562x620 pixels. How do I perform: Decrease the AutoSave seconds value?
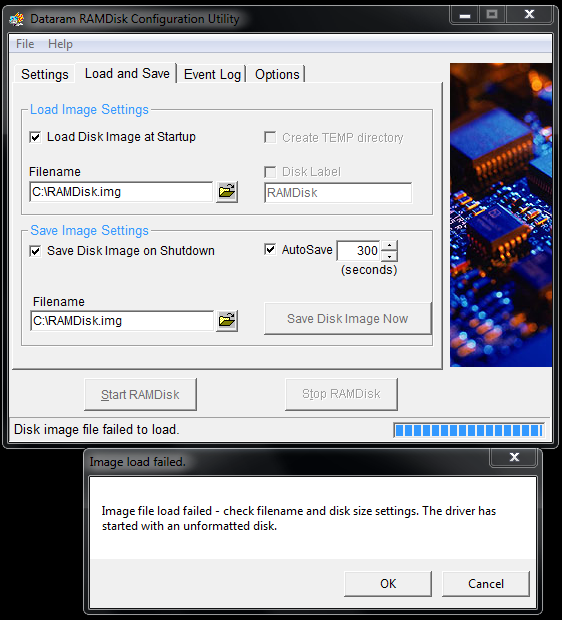tap(390, 256)
